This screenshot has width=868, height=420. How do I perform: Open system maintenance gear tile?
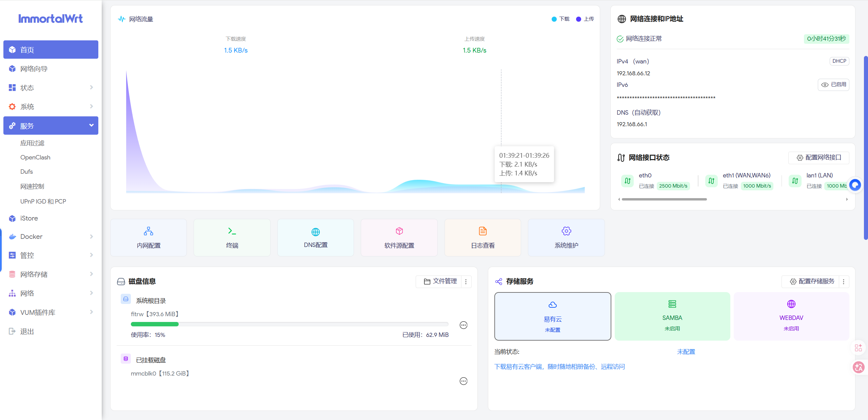tap(566, 237)
